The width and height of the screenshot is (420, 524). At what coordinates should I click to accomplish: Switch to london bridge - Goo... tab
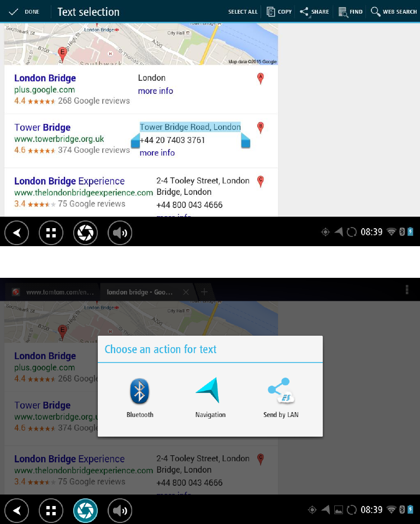(140, 292)
